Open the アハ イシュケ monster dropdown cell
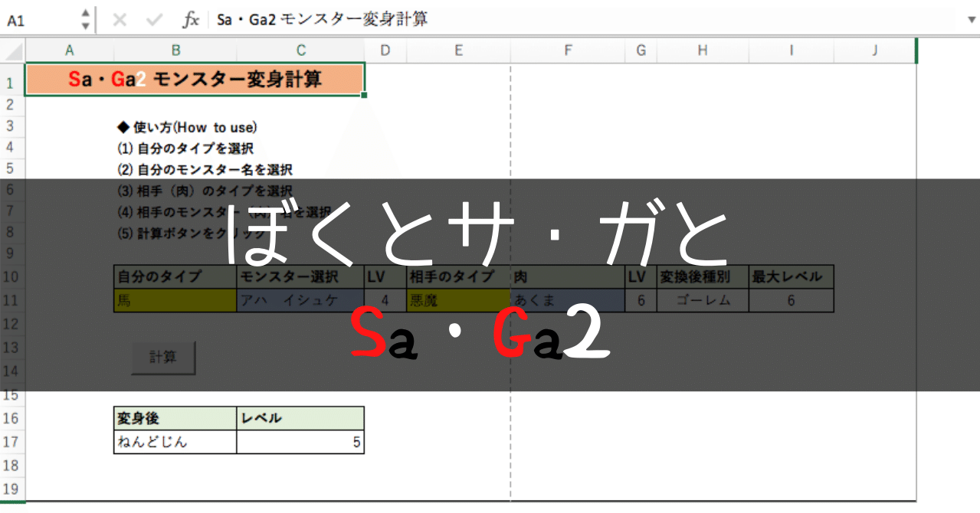 pos(300,301)
